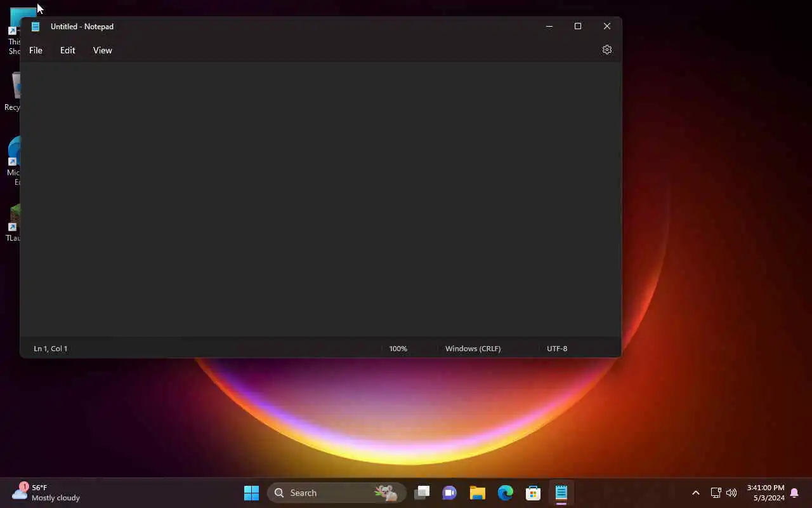Viewport: 812px width, 508px height.
Task: Open the View menu in Notepad
Action: point(102,50)
